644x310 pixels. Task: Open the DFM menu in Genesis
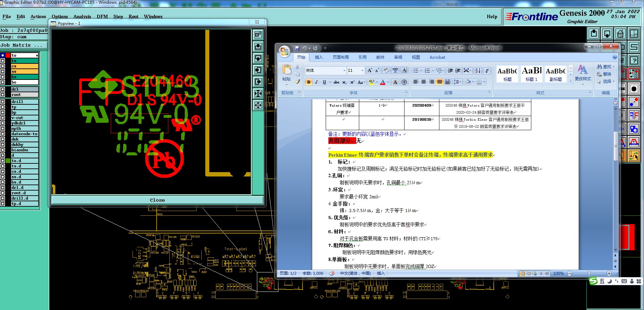click(102, 16)
